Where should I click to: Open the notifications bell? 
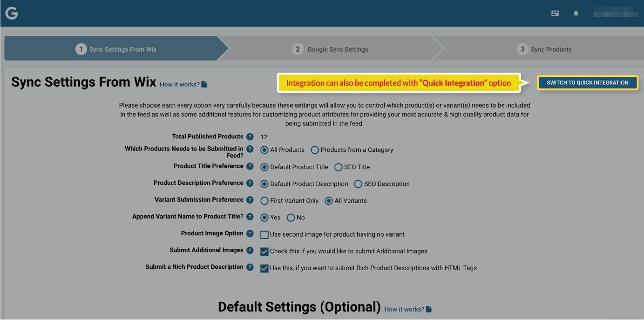[x=576, y=14]
